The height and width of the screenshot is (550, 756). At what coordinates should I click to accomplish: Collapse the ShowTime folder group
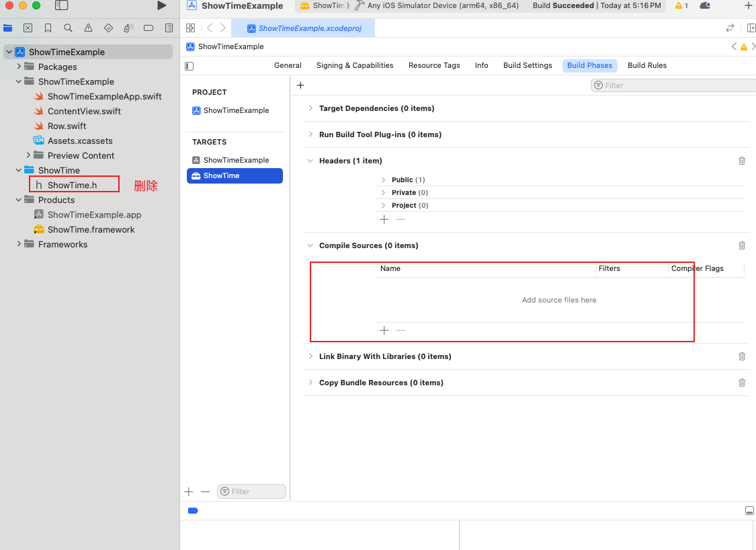pos(19,170)
